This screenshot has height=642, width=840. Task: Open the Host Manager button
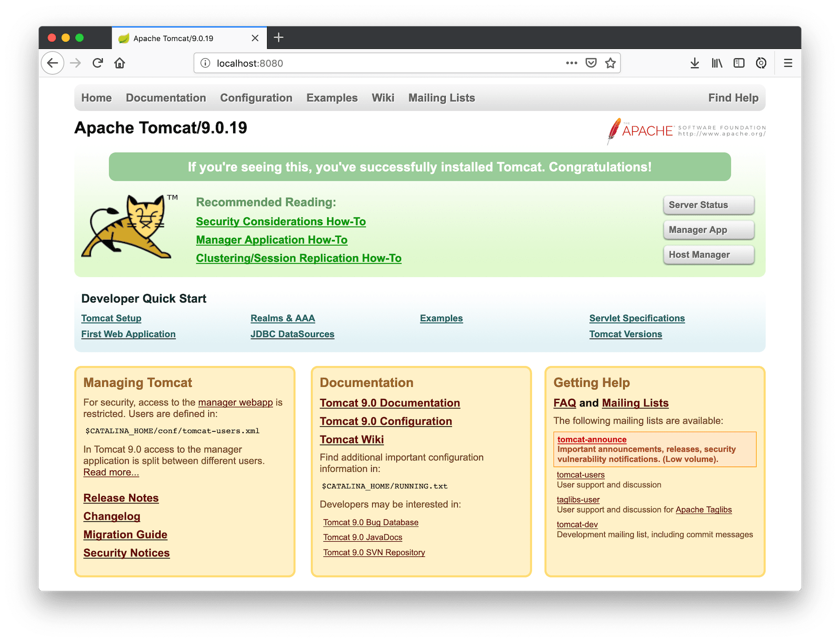click(x=709, y=255)
